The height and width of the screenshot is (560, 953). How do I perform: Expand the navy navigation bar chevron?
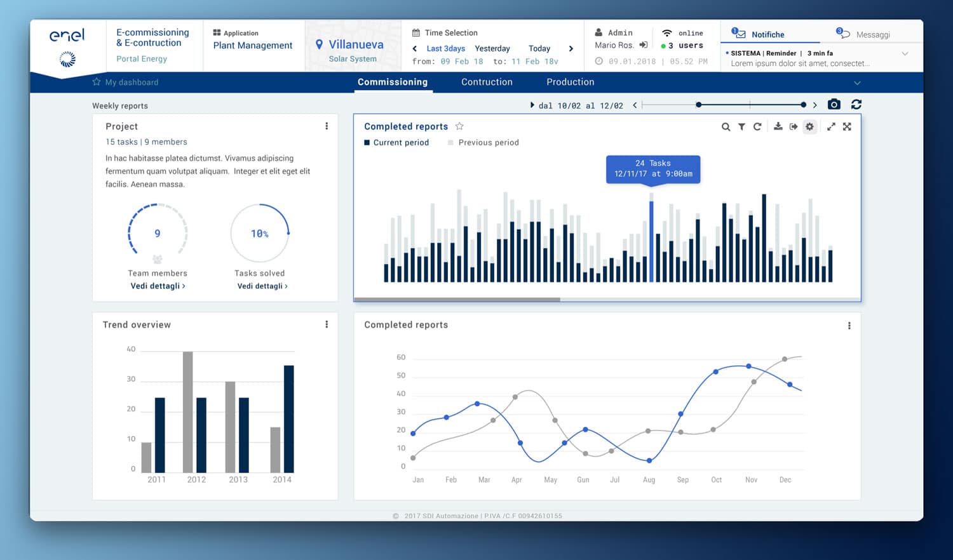[x=857, y=83]
